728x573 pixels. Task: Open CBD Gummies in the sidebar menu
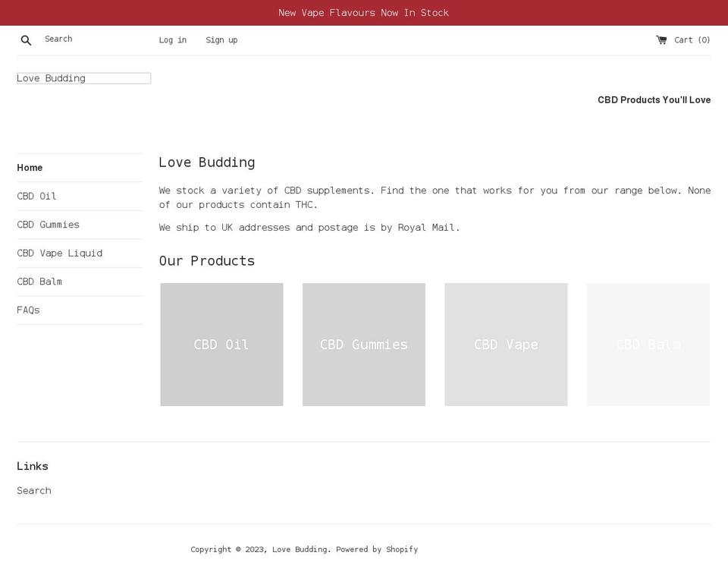(49, 225)
